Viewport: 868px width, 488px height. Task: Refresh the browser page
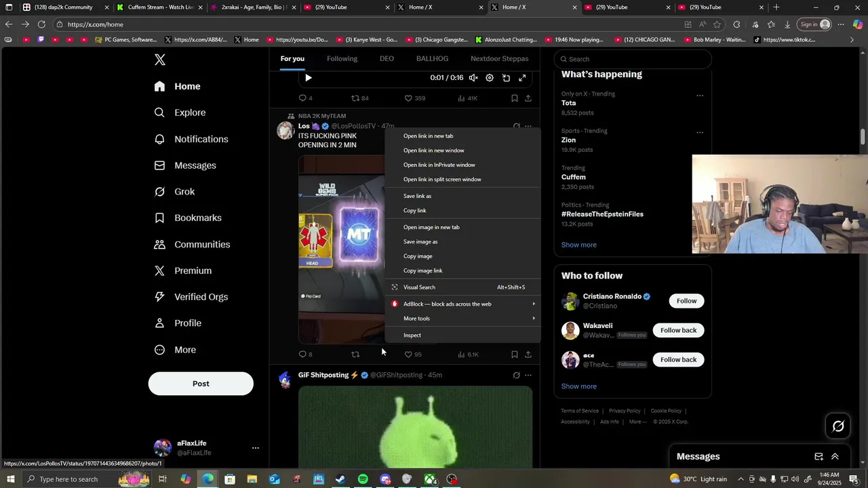[41, 24]
